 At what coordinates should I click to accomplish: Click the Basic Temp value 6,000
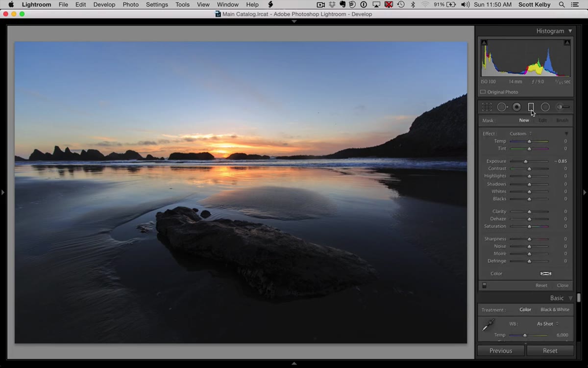[562, 335]
